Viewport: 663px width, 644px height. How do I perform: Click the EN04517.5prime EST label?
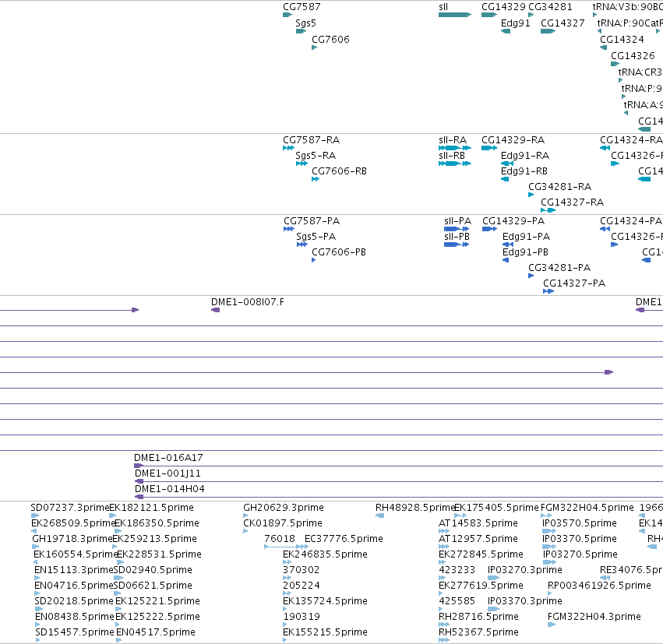(x=156, y=632)
